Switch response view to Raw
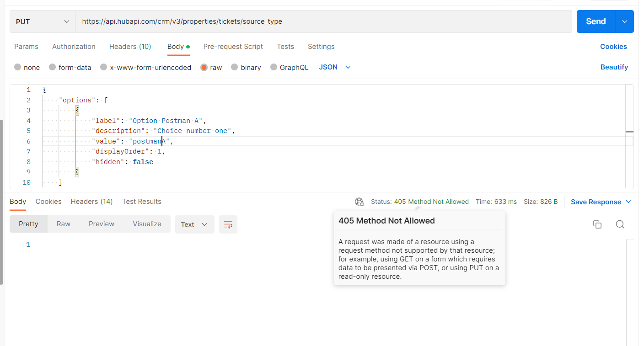Image resolution: width=644 pixels, height=346 pixels. (x=63, y=224)
